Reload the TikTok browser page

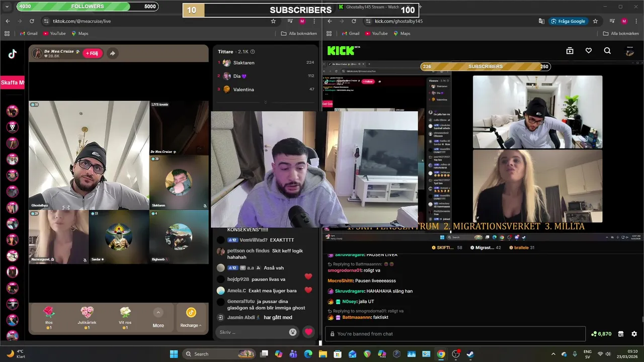[32, 21]
